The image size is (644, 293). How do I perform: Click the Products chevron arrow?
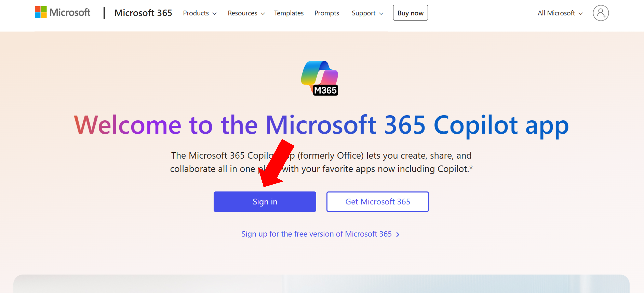pyautogui.click(x=215, y=14)
